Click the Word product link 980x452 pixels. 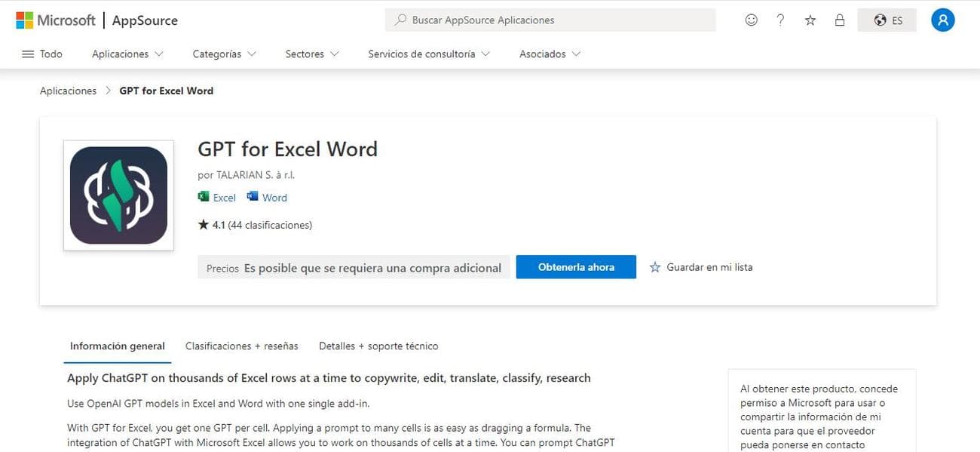(267, 198)
